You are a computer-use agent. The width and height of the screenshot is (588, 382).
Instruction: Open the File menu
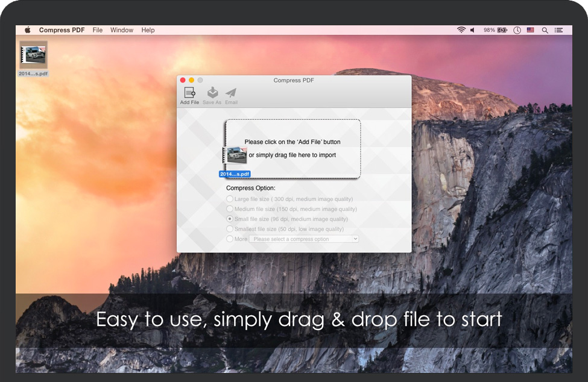(98, 30)
